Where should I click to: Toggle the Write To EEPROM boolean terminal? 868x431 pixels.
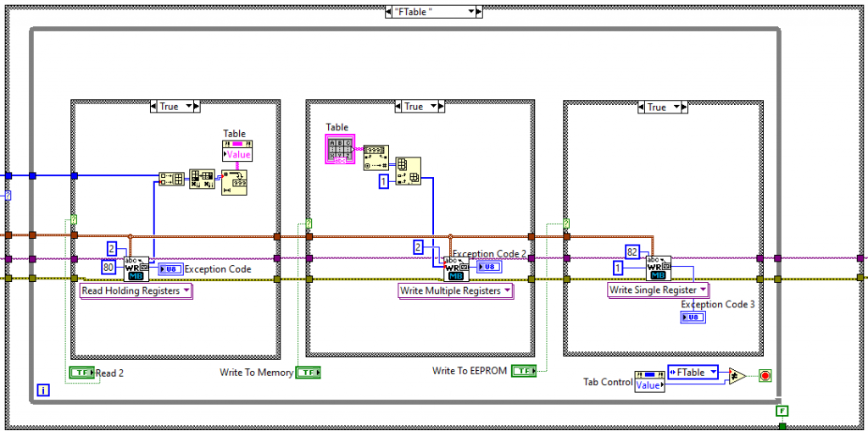[x=525, y=371]
